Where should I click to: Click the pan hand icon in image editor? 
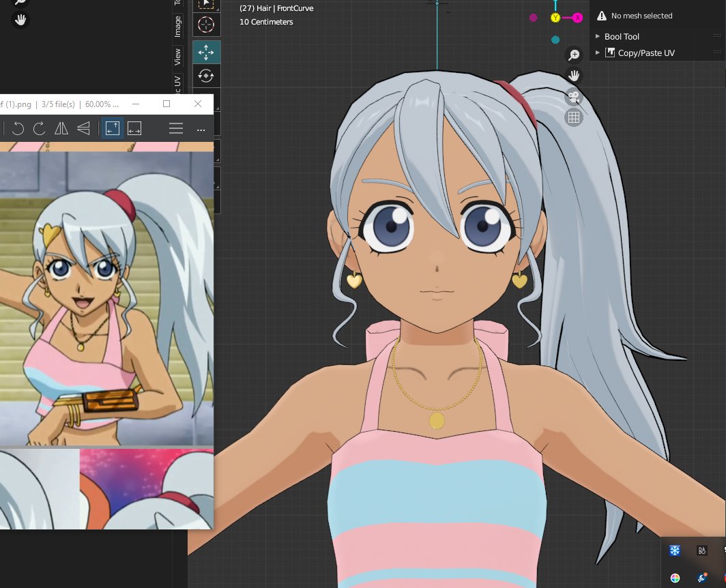20,20
